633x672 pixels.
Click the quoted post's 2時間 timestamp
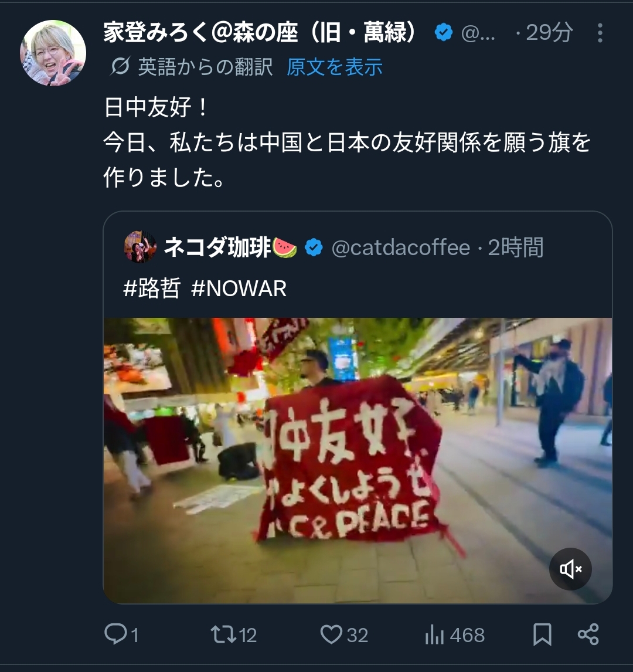[x=516, y=247]
